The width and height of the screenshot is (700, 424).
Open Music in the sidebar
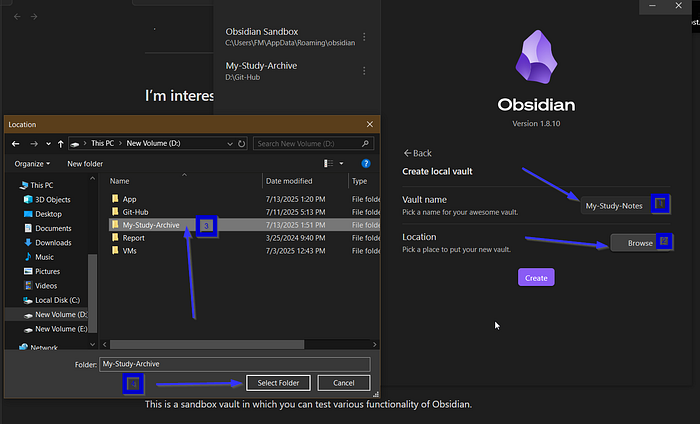[x=39, y=257]
